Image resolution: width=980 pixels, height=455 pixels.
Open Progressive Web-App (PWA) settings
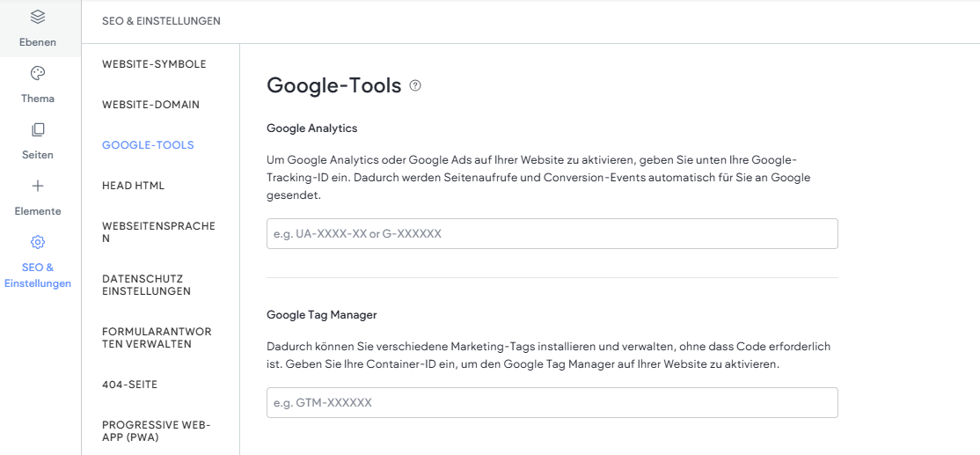click(157, 431)
